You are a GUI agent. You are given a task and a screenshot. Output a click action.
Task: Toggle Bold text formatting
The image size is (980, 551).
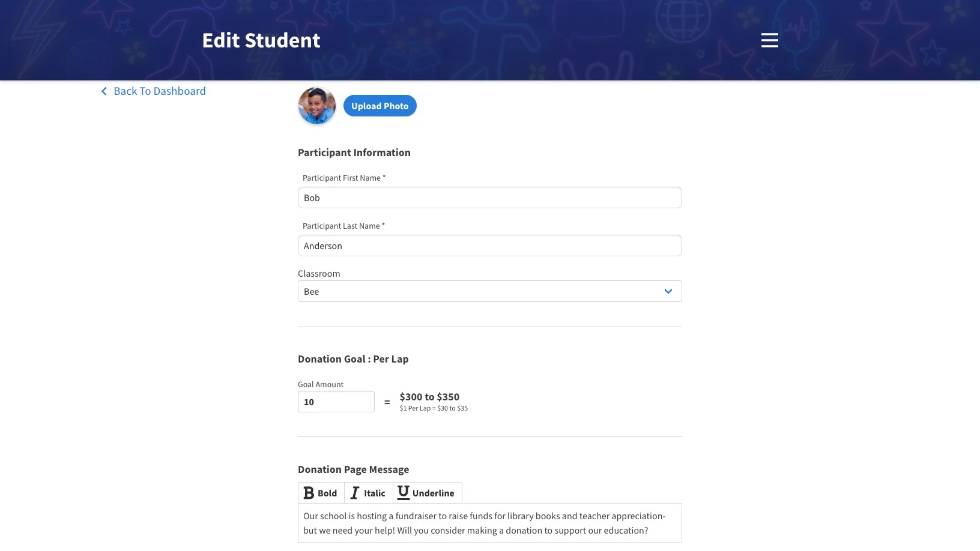point(321,493)
